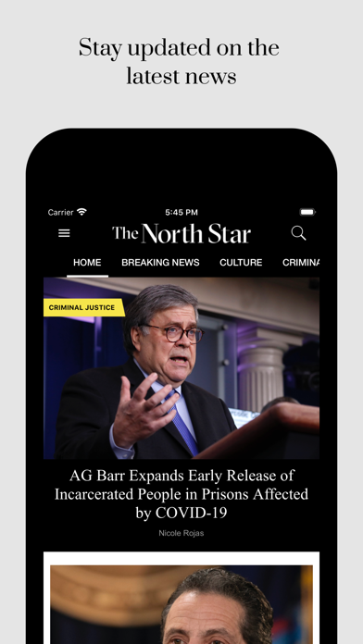The width and height of the screenshot is (363, 644).
Task: Tap the white border of second article card
Action: [x=181, y=559]
